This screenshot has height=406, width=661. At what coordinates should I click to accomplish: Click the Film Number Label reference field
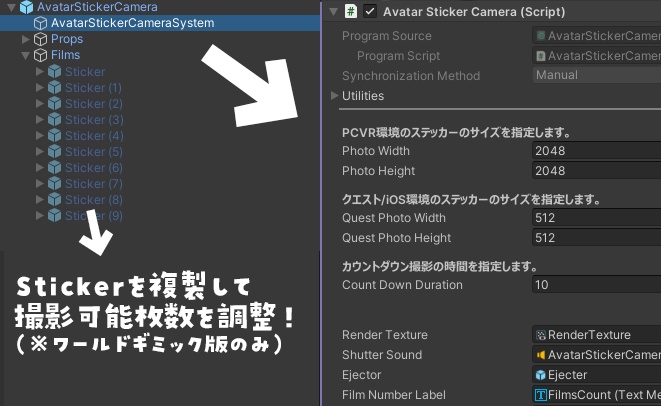coord(597,395)
